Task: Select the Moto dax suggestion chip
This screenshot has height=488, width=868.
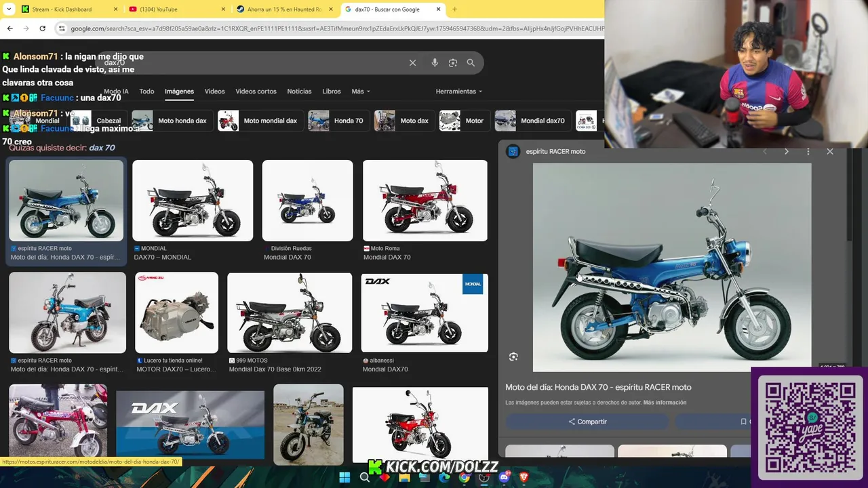Action: [x=403, y=121]
